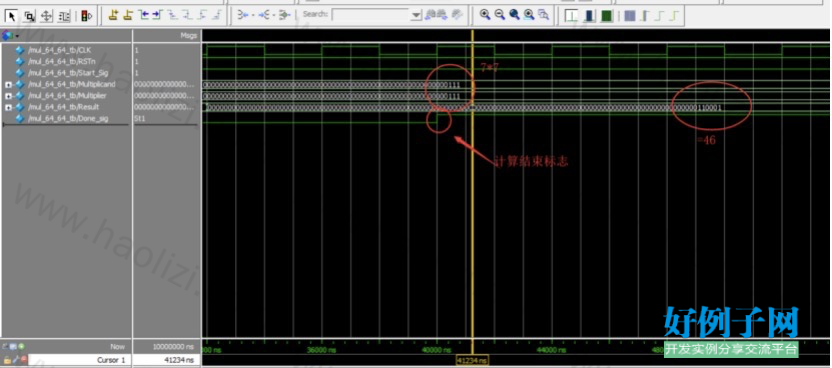
Task: Select white logic waveform format icon
Action: click(571, 16)
